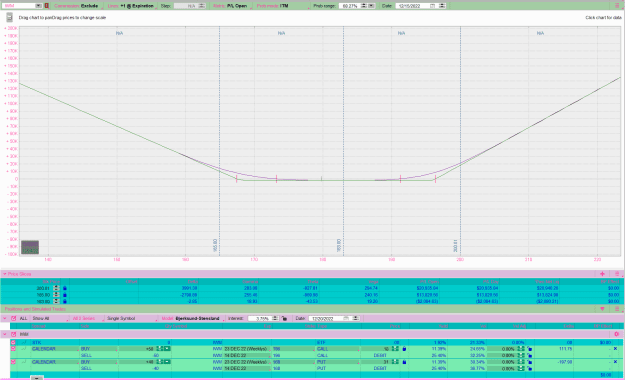Open the Show All dropdown
Viewport: 625px width, 380px height.
pyautogui.click(x=49, y=319)
